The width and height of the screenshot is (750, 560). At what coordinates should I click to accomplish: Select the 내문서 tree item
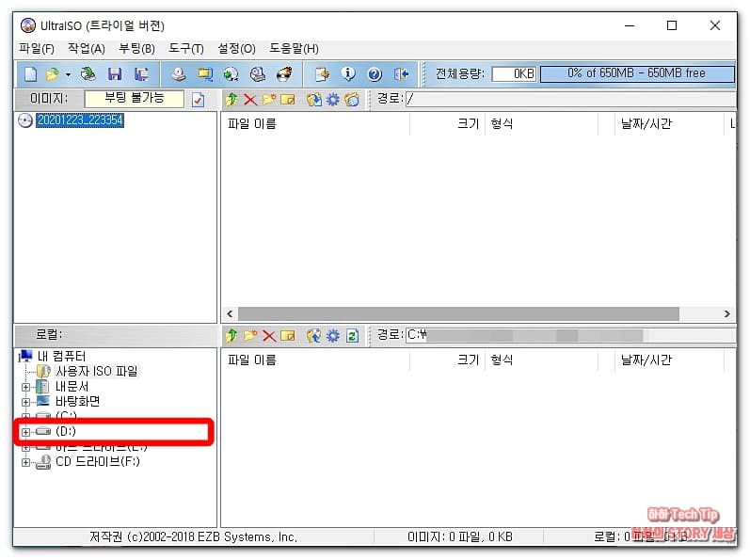point(72,387)
